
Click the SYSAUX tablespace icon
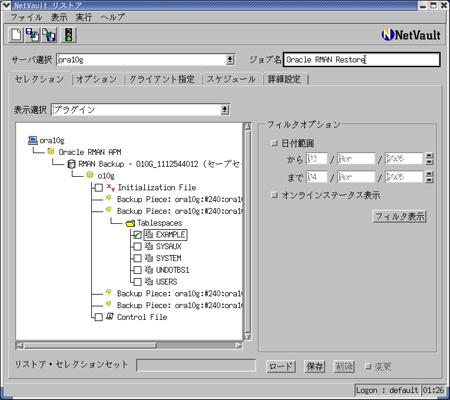pos(149,246)
